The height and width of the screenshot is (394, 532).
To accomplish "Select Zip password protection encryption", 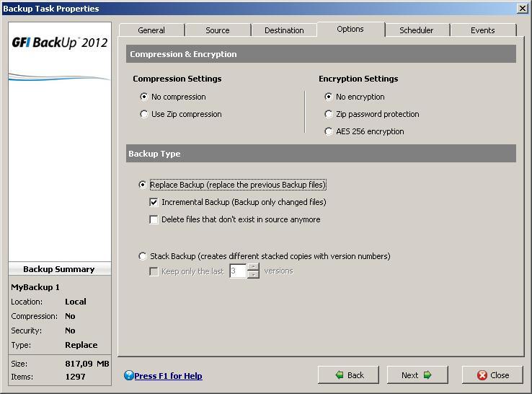I will click(x=329, y=114).
